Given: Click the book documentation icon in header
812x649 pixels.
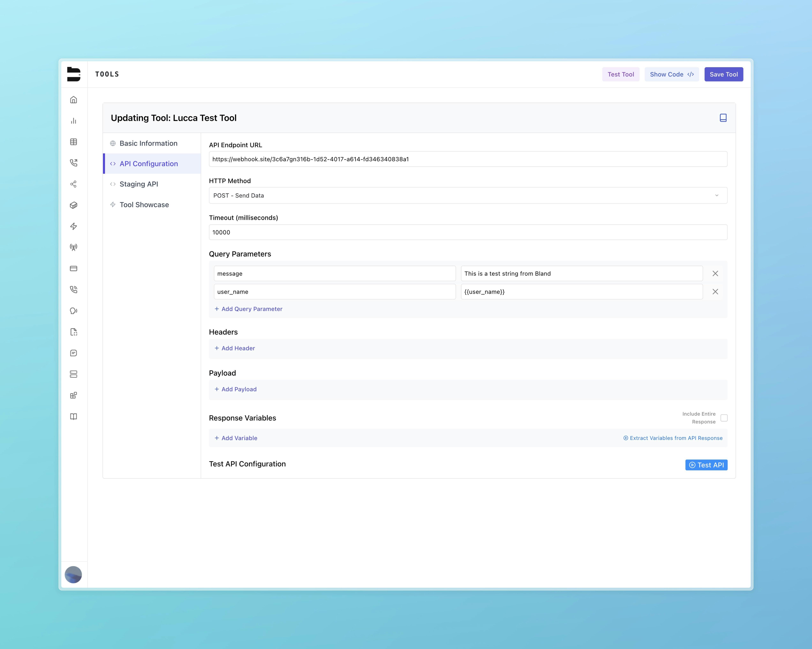Looking at the screenshot, I should [x=723, y=118].
